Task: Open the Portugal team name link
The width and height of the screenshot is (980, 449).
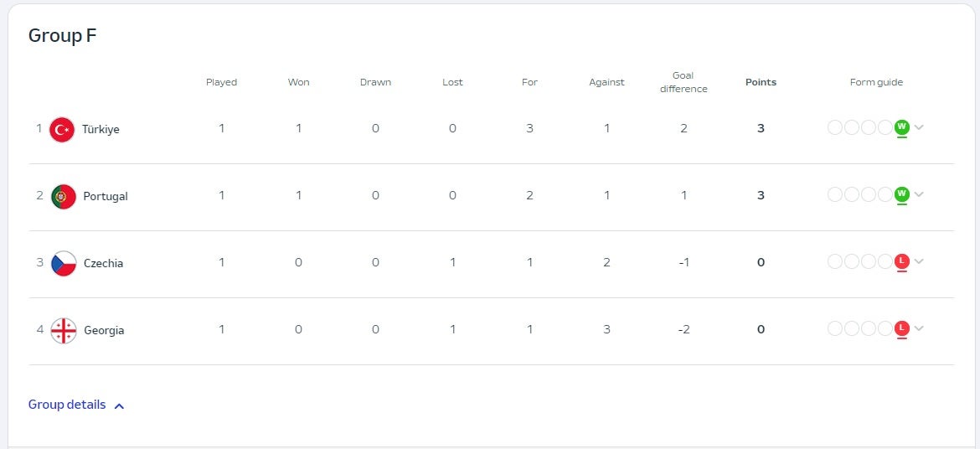Action: point(106,196)
